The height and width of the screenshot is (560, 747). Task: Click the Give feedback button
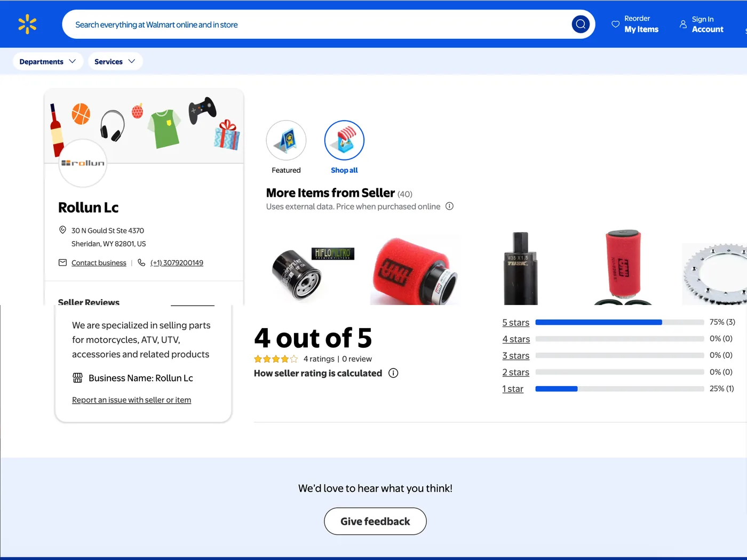pyautogui.click(x=375, y=521)
